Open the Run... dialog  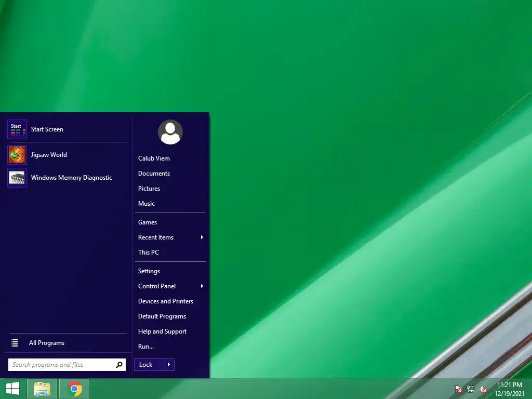tap(146, 347)
